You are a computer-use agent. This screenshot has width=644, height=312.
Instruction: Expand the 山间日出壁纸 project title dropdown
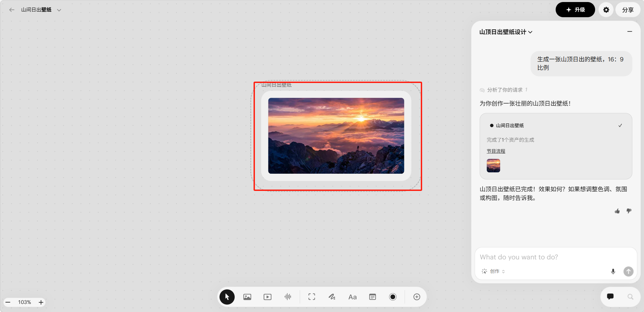(x=59, y=10)
